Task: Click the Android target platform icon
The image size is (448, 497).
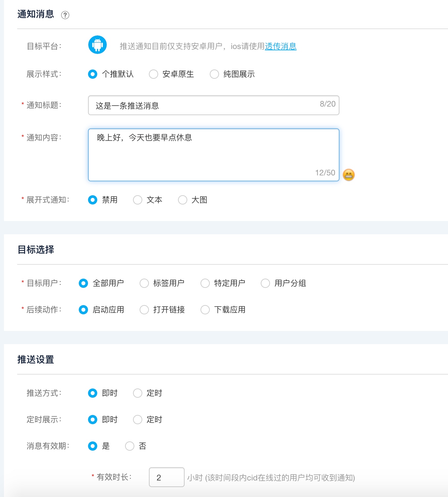Action: point(97,45)
